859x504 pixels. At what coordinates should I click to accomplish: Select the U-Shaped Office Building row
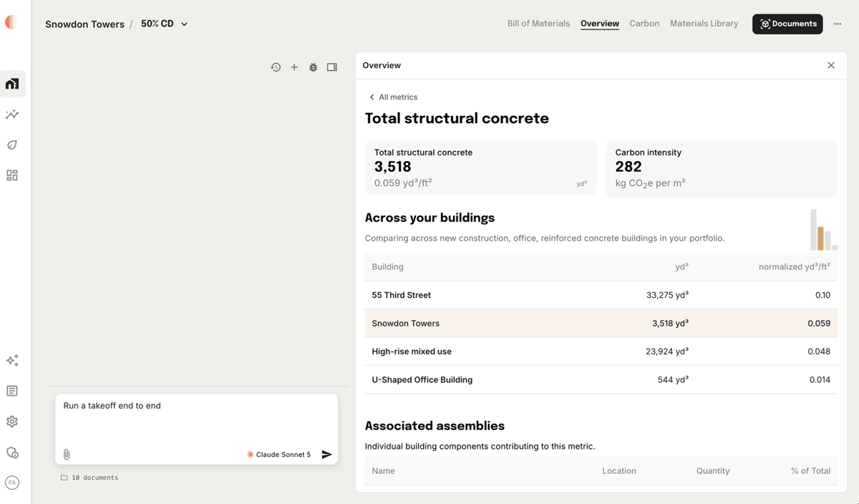click(601, 379)
